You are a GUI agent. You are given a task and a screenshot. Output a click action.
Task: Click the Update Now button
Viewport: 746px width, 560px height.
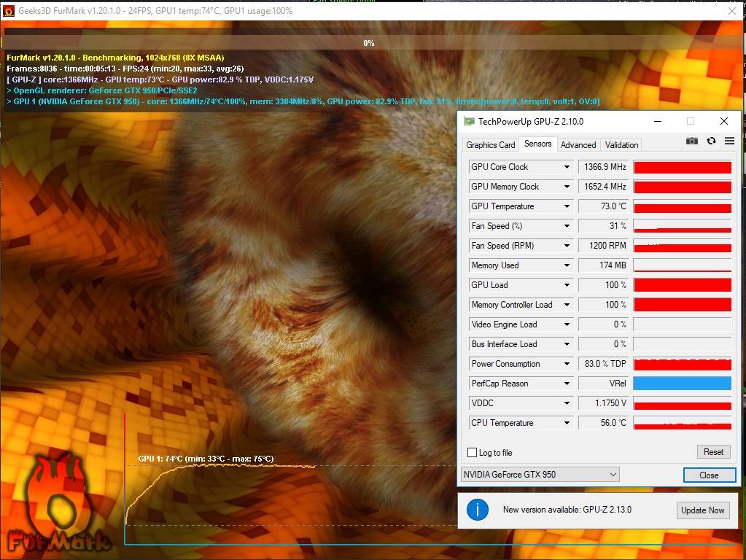coord(702,510)
